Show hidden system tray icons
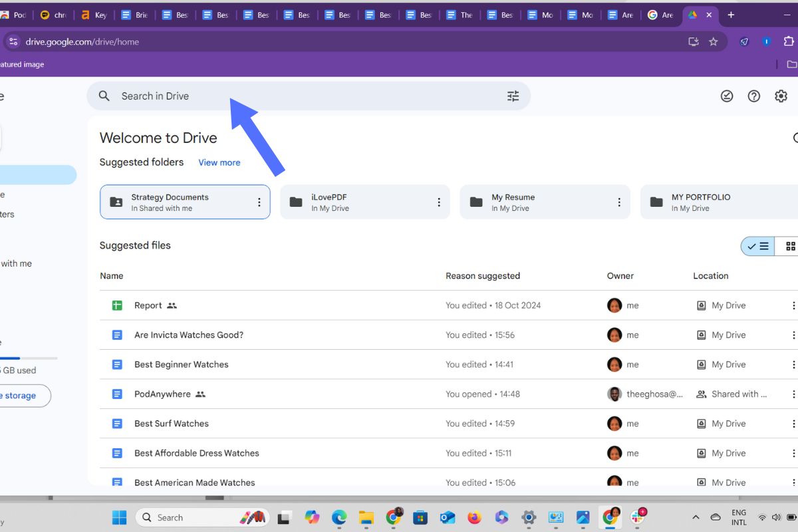 [696, 517]
